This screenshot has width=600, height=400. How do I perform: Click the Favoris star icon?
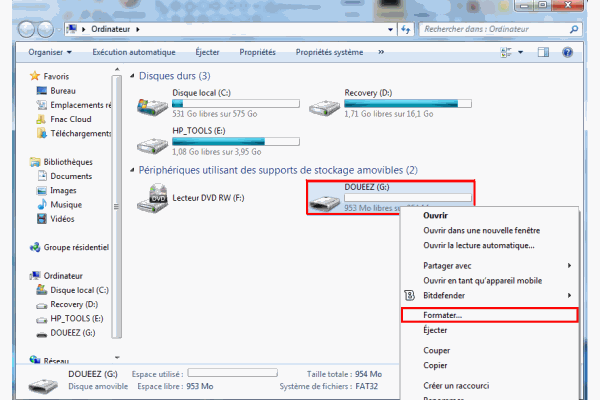point(35,76)
